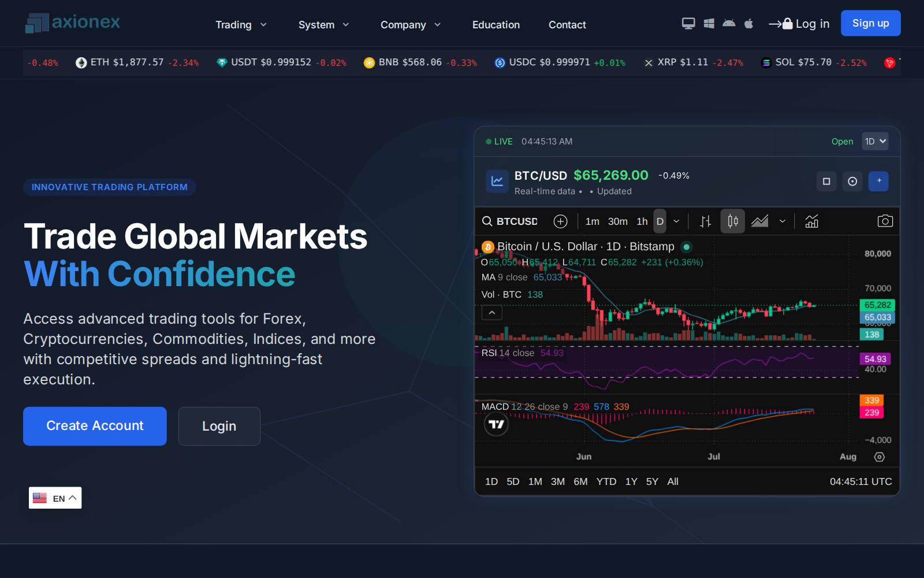Screen dimensions: 924x578
Task: Open the Indicators chart icon
Action: 812,221
